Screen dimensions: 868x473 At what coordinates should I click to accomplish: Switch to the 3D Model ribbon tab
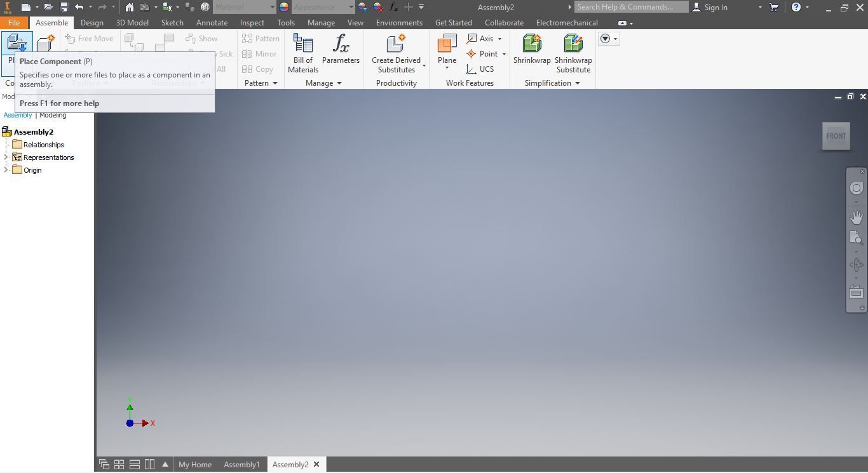point(132,22)
